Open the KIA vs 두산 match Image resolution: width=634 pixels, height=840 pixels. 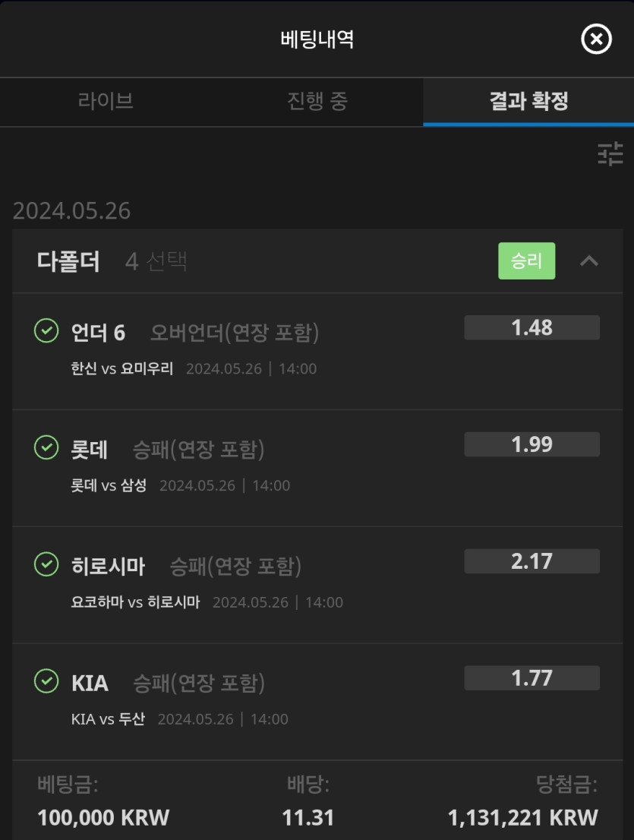(108, 719)
